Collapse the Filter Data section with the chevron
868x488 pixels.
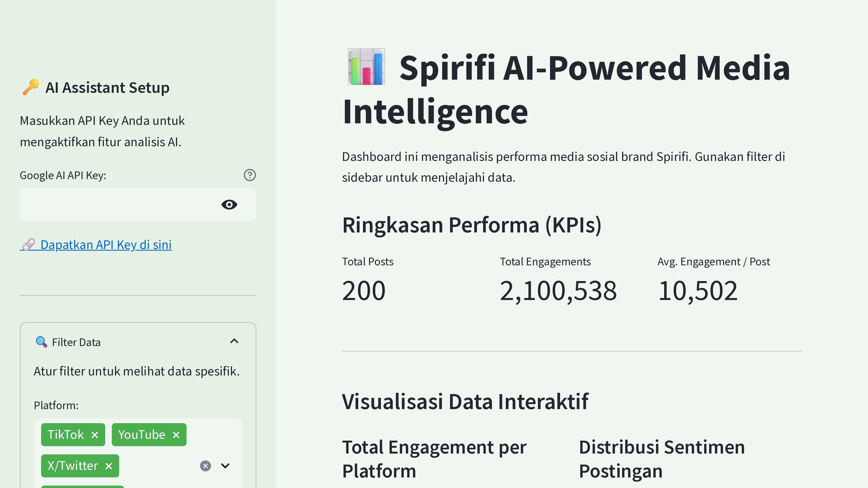(x=234, y=341)
